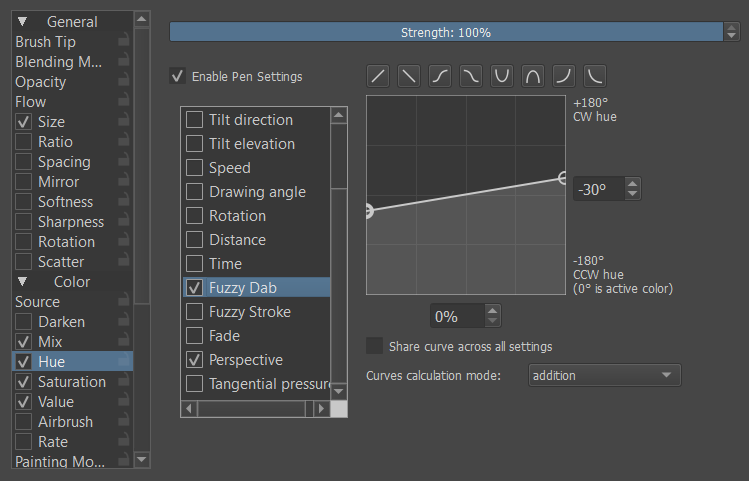Select the U-shaped curve preset

(x=503, y=75)
